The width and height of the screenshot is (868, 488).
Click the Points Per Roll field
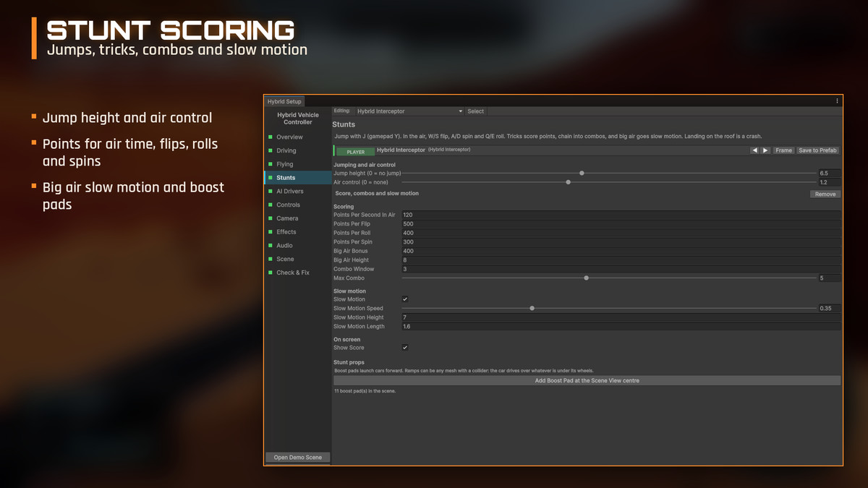click(621, 233)
